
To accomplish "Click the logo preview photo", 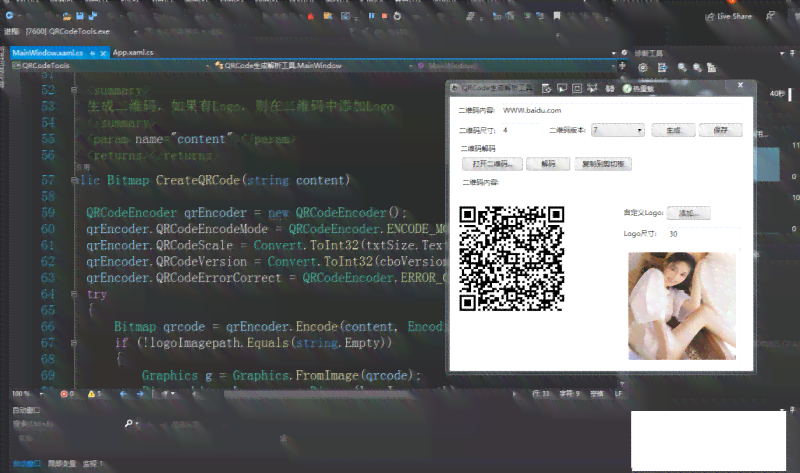I will [682, 306].
